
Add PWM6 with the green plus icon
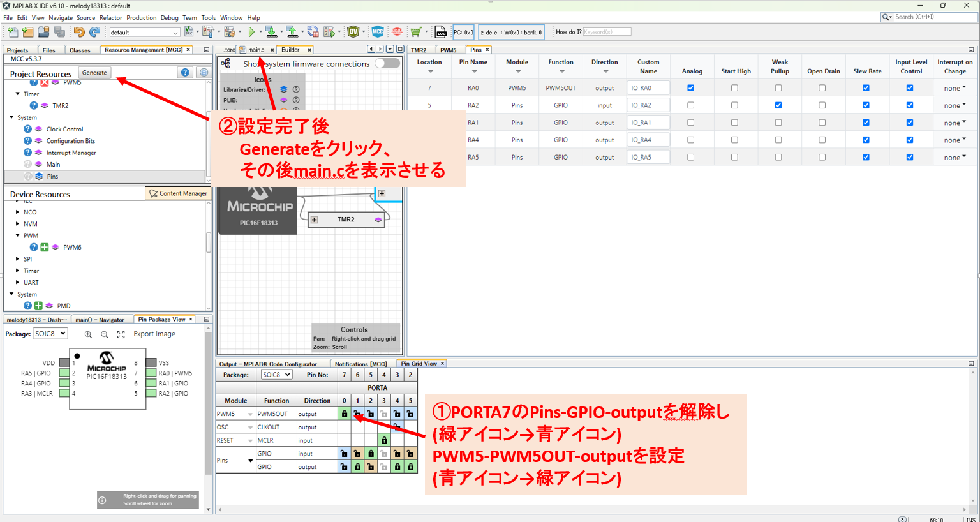point(45,247)
